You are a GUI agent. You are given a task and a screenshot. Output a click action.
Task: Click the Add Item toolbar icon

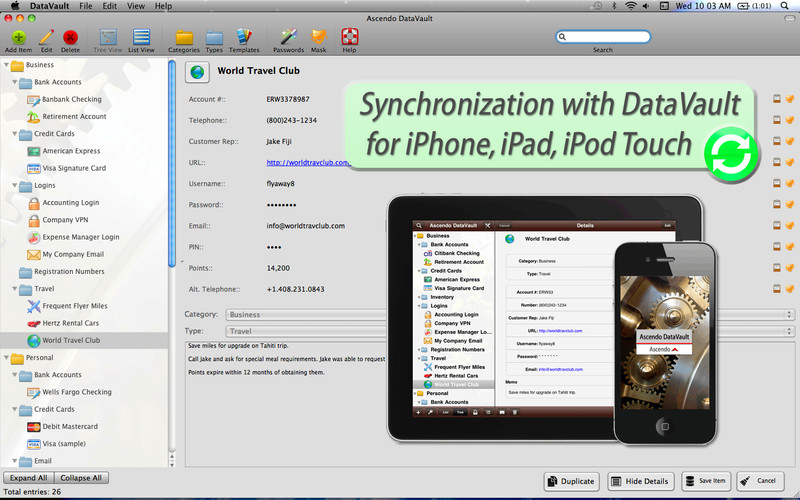18,37
